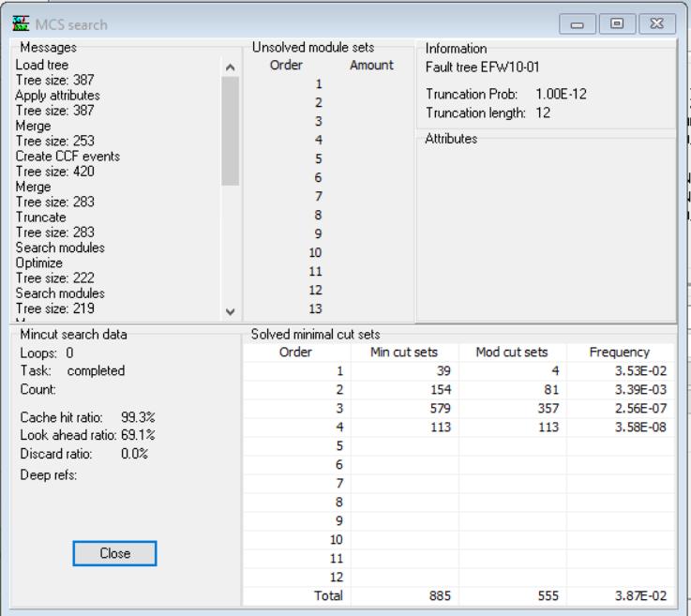Image resolution: width=691 pixels, height=616 pixels.
Task: Select 'Create CCF events' message line
Action: pos(68,157)
